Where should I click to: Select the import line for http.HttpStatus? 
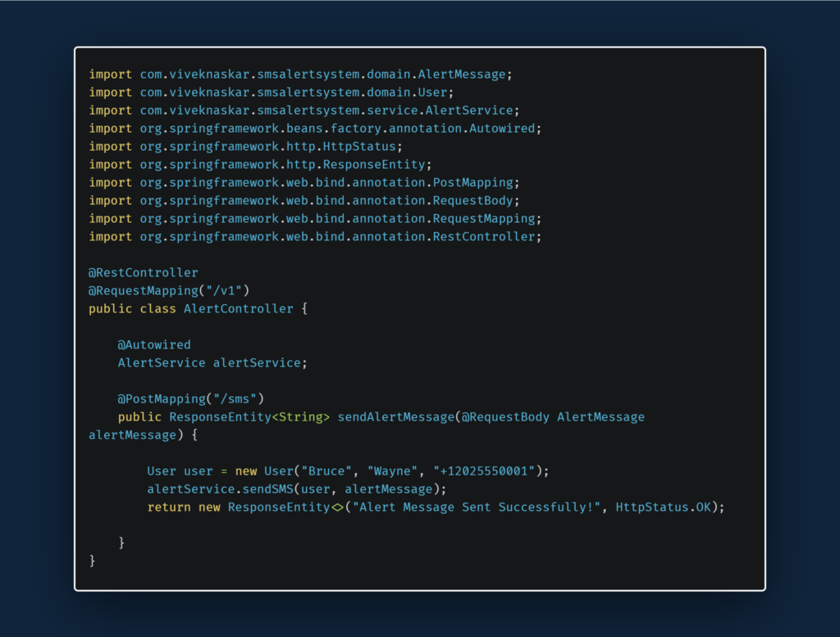point(245,147)
